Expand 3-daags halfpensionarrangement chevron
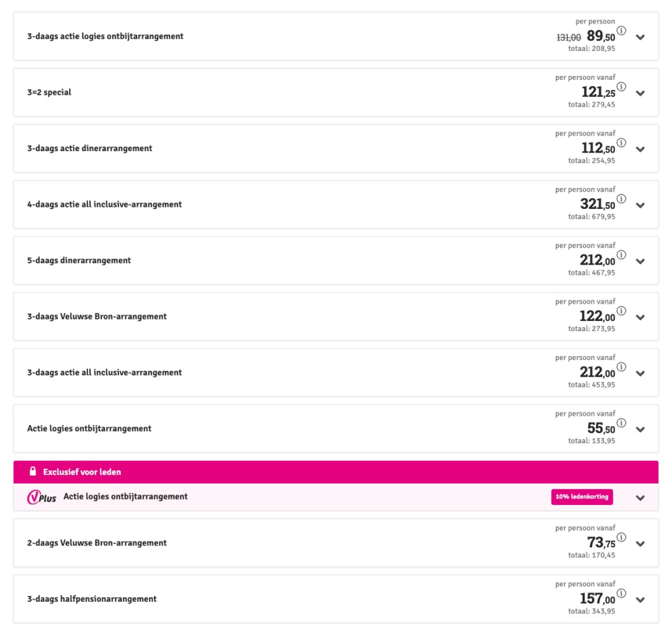Screen dimensions: 672x634 (x=640, y=600)
